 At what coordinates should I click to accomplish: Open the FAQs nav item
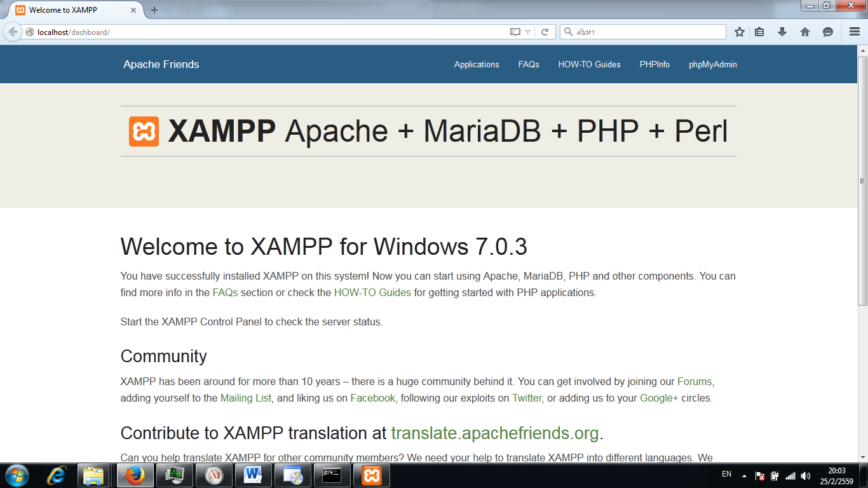click(529, 64)
